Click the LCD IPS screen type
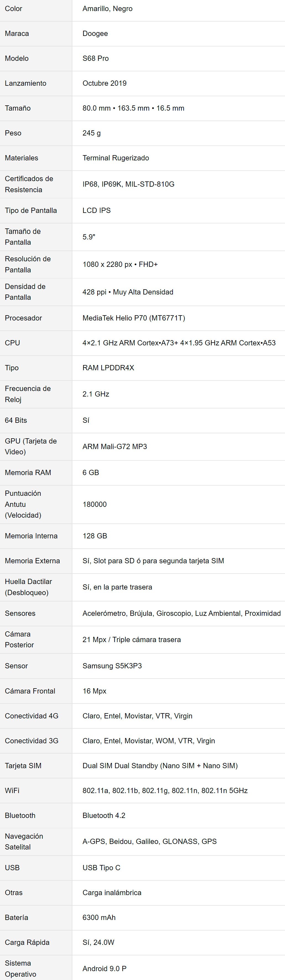This screenshot has width=285, height=980. [x=97, y=210]
